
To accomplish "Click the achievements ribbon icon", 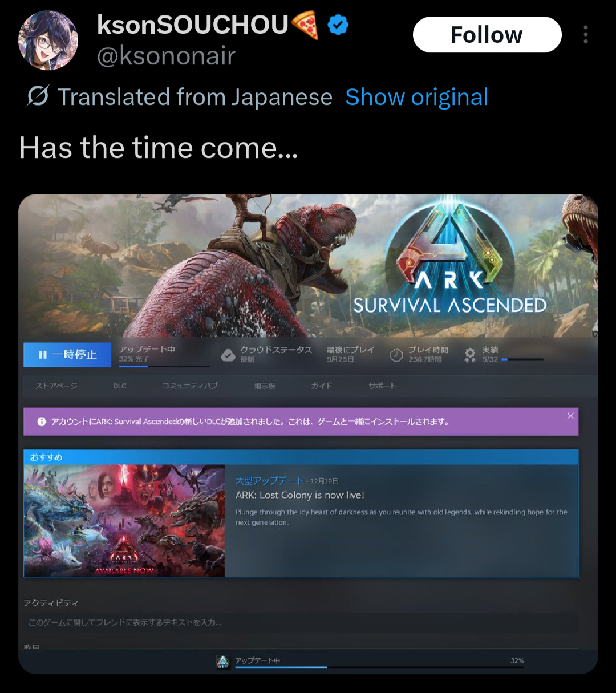I will (x=470, y=355).
